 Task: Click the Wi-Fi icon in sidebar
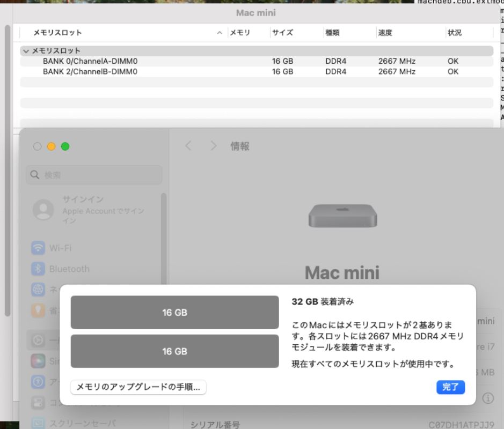(38, 248)
